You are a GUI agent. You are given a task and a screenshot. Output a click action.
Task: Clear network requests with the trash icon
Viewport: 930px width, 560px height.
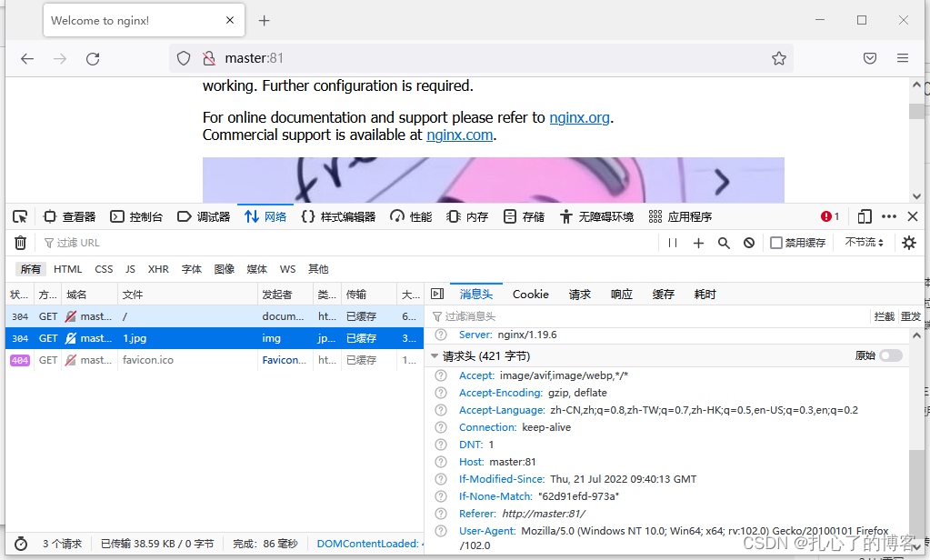[x=19, y=242]
